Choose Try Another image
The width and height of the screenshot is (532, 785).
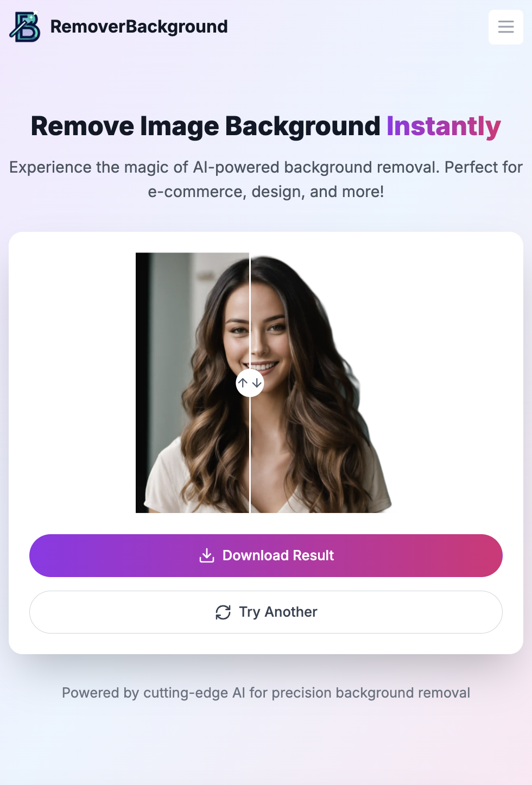click(266, 612)
